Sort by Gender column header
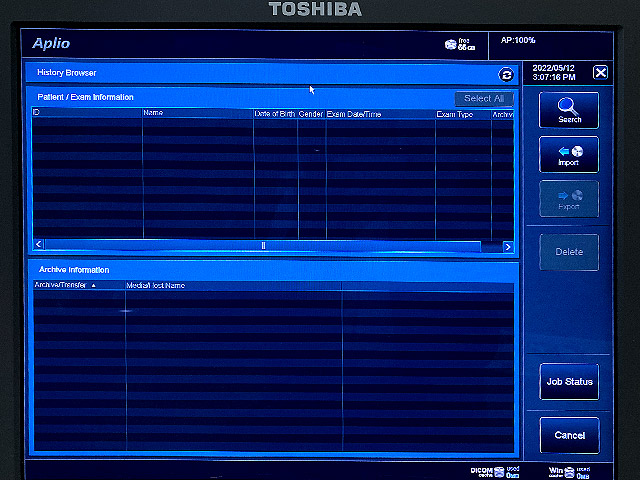The height and width of the screenshot is (480, 640). click(311, 114)
